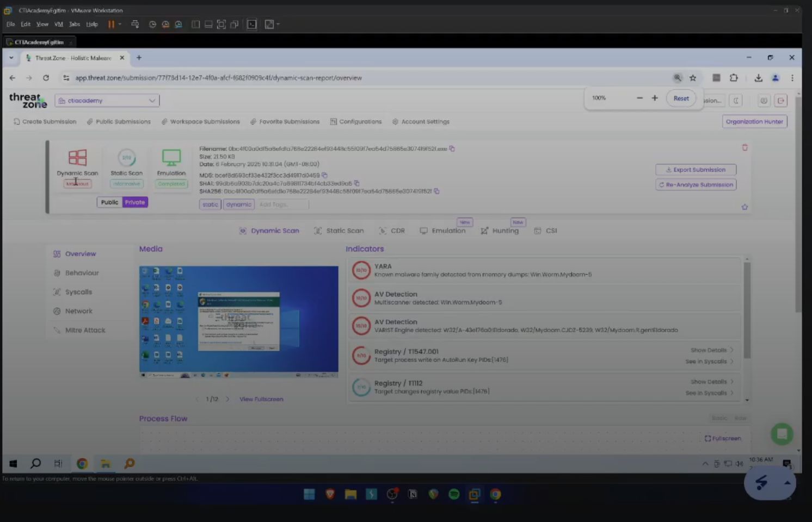Show Details for Registry / T1112

(x=712, y=382)
